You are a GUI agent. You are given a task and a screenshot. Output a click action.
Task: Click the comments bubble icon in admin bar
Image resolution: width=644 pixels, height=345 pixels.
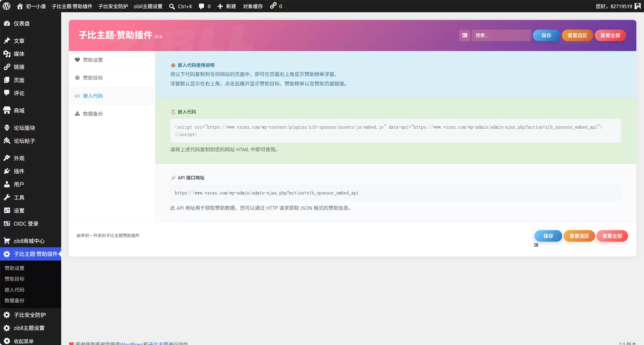(x=201, y=6)
